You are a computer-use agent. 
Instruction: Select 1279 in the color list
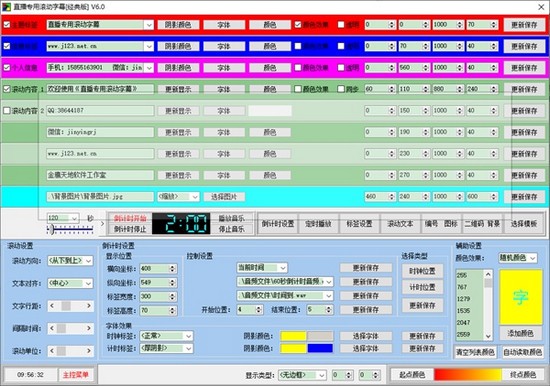click(470, 299)
